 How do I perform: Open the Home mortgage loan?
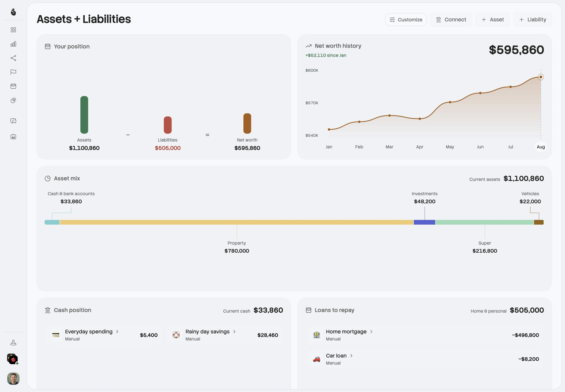pyautogui.click(x=425, y=335)
